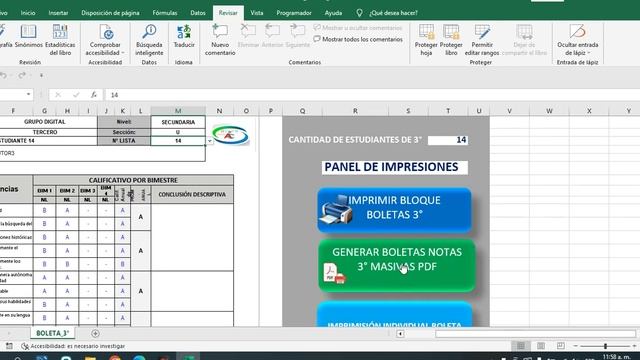Click Accesibilidad: es necesario investigar status
This screenshot has height=360, width=640.
point(73,346)
